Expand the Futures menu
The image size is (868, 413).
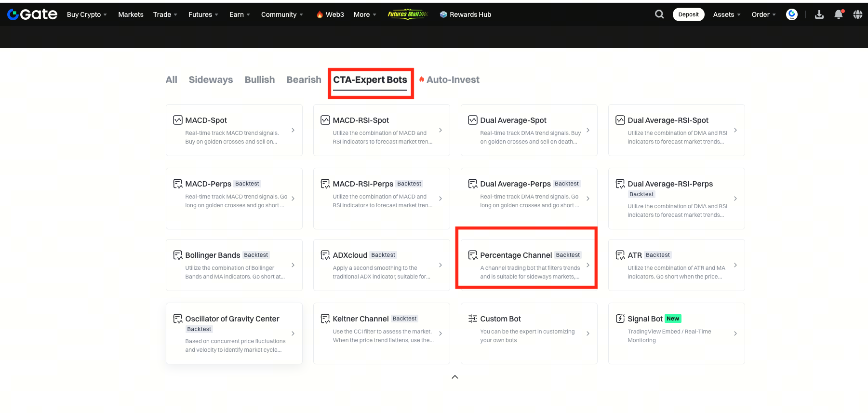point(203,14)
